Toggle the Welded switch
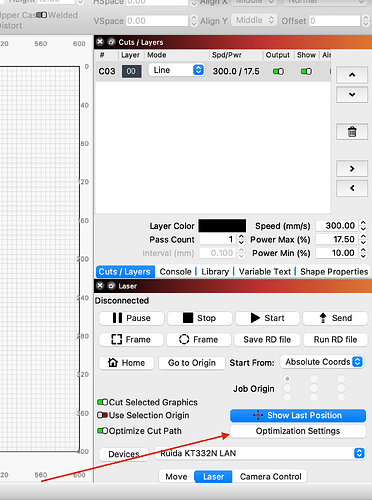372x500 pixels. click(42, 15)
